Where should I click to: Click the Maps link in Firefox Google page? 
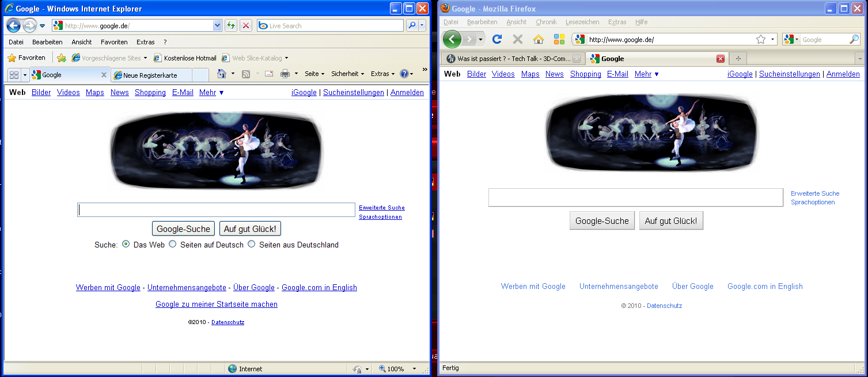click(x=530, y=74)
